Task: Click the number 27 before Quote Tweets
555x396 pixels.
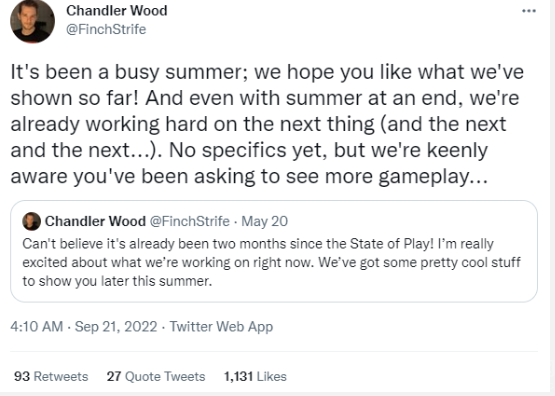Action: point(114,376)
